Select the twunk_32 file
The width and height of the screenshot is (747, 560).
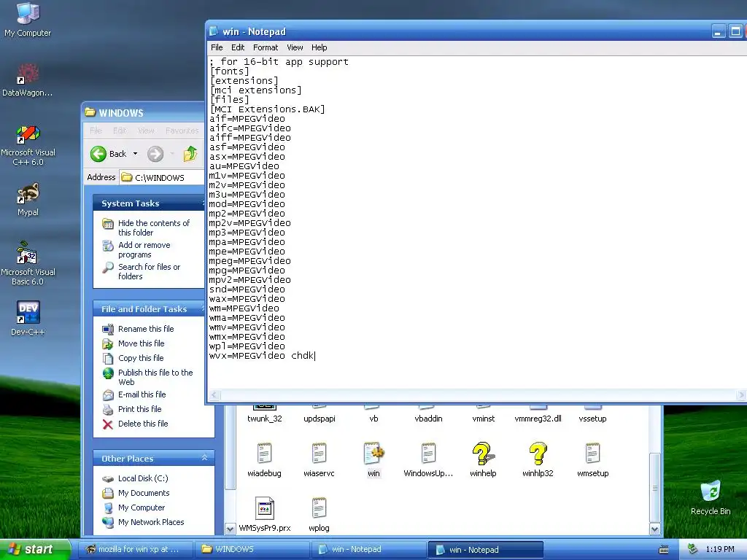pos(264,419)
